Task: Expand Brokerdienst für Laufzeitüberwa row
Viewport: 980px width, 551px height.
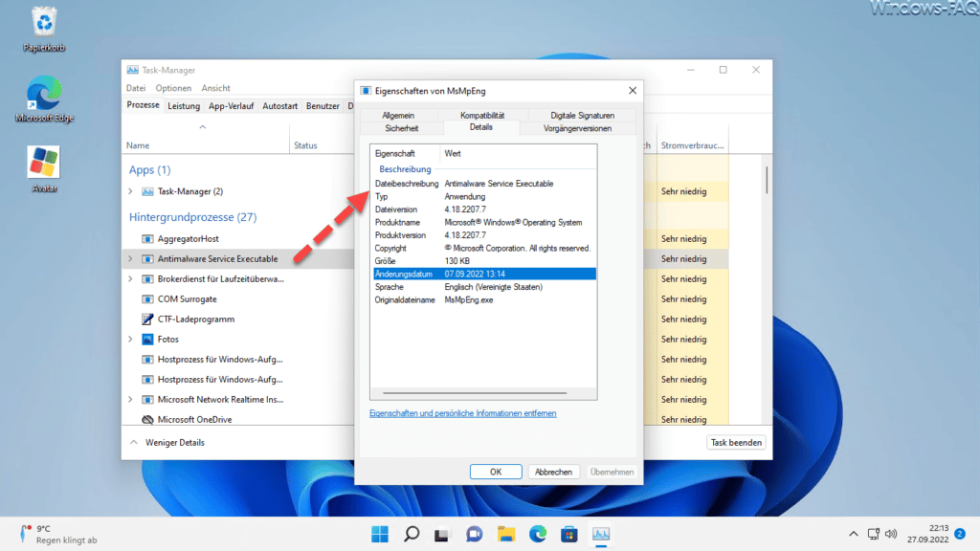Action: [130, 279]
